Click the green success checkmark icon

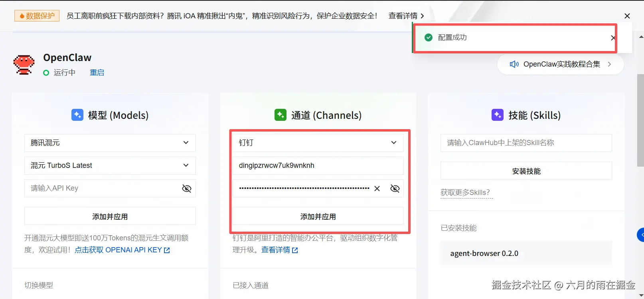click(429, 37)
